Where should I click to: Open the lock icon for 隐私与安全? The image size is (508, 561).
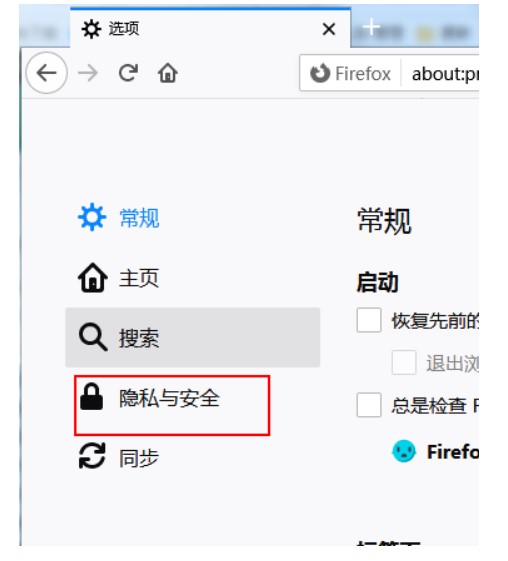92,397
